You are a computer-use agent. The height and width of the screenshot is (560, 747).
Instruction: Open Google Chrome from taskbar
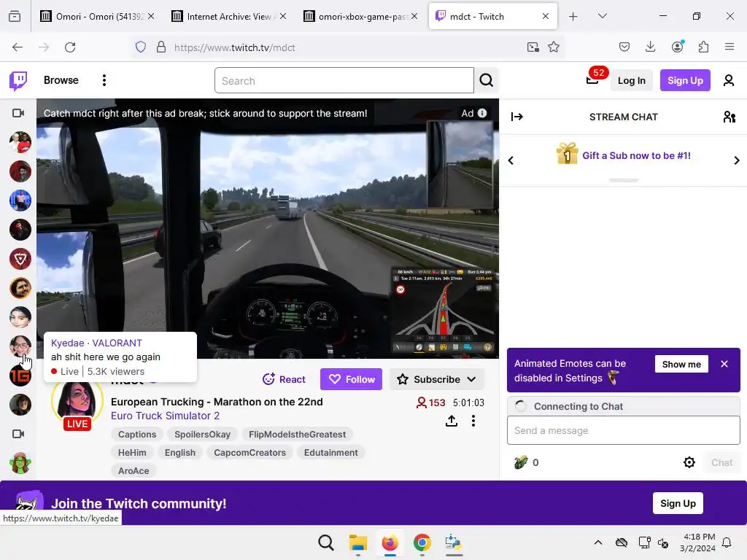pyautogui.click(x=422, y=542)
